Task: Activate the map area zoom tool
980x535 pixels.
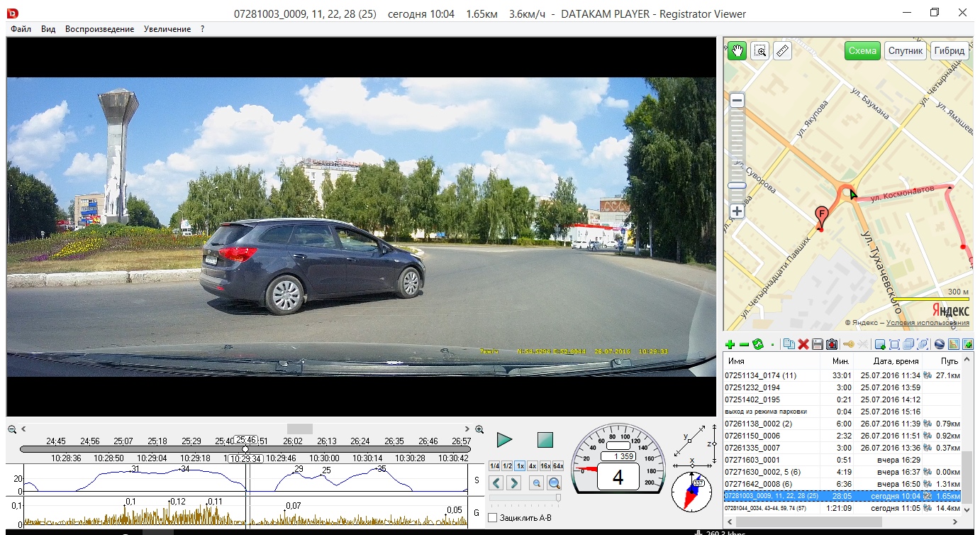Action: [x=760, y=51]
